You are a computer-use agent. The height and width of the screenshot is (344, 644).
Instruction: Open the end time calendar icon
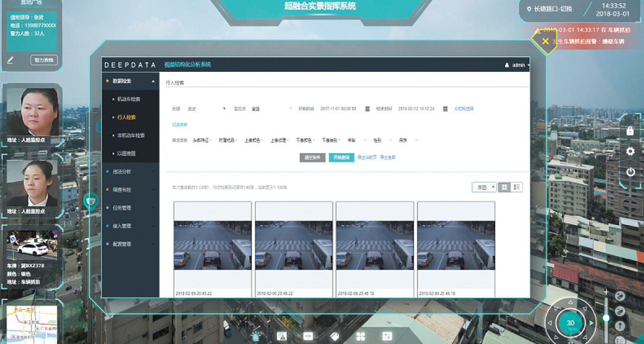pos(445,109)
